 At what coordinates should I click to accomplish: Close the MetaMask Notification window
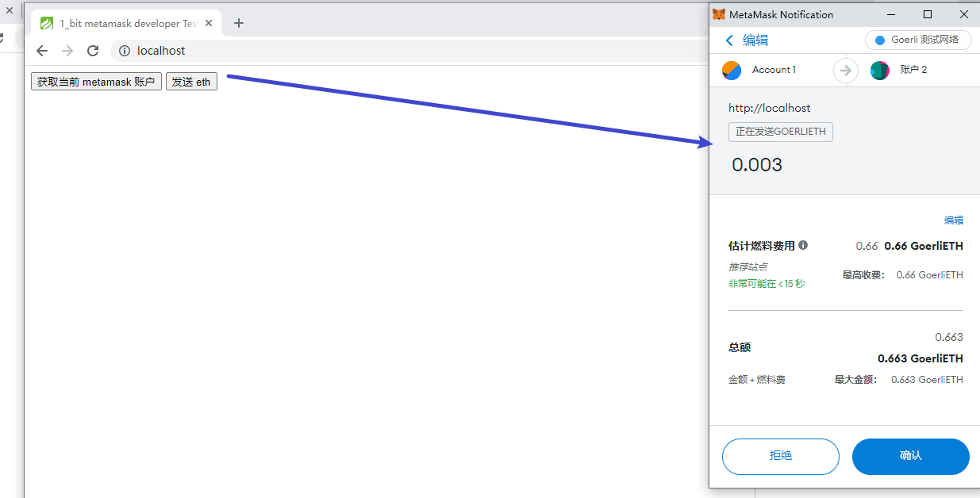click(963, 14)
